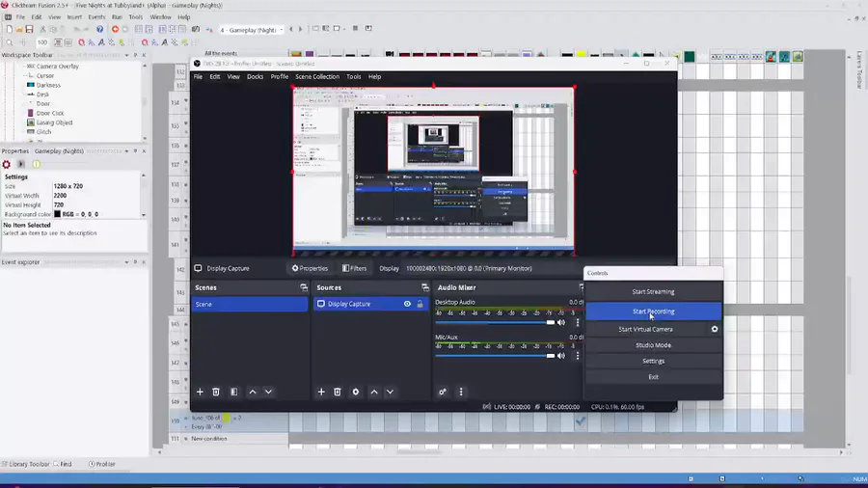Open Virtual Camera config gear icon

tap(715, 329)
